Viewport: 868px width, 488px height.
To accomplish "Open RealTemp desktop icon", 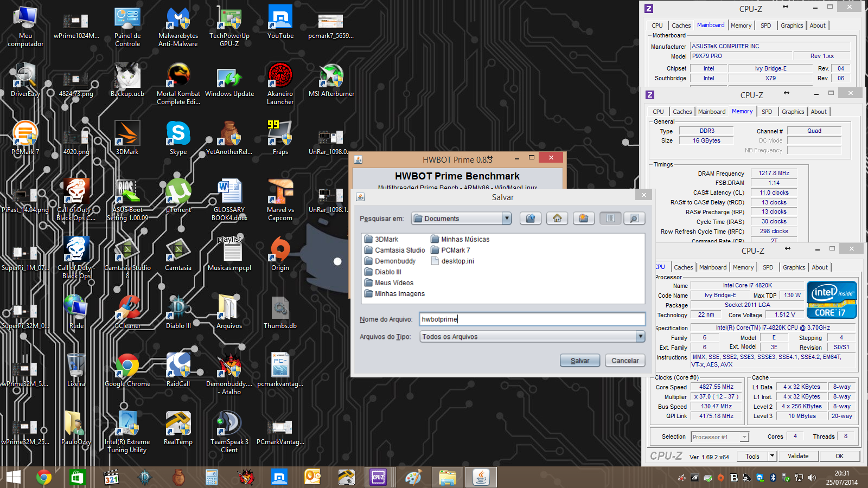I will 178,428.
